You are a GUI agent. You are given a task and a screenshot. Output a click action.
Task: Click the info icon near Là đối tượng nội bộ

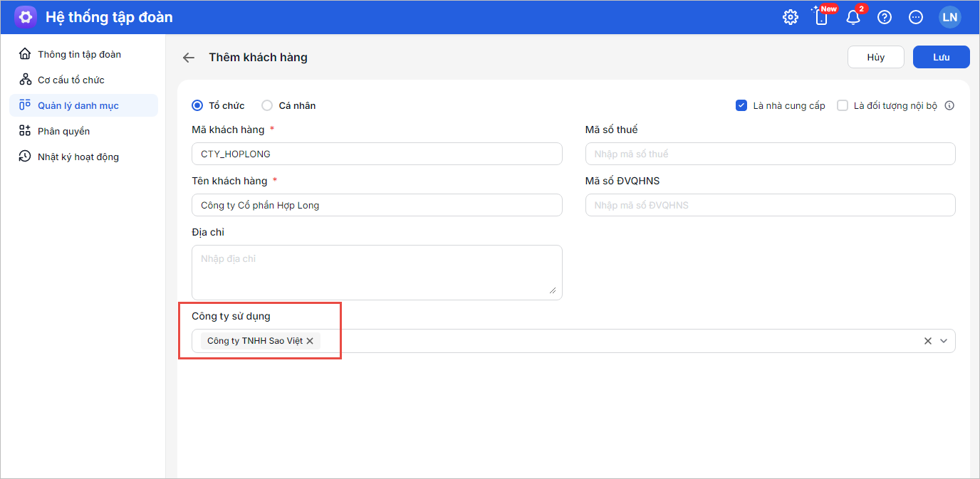[949, 105]
